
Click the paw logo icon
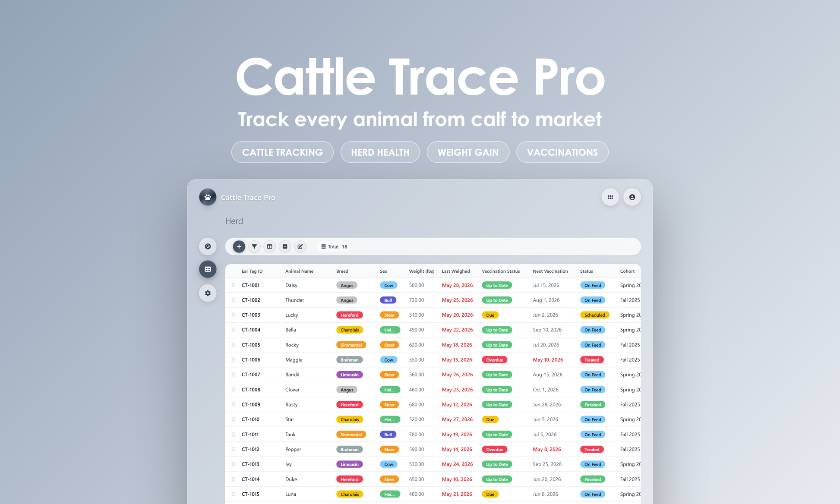pos(208,197)
